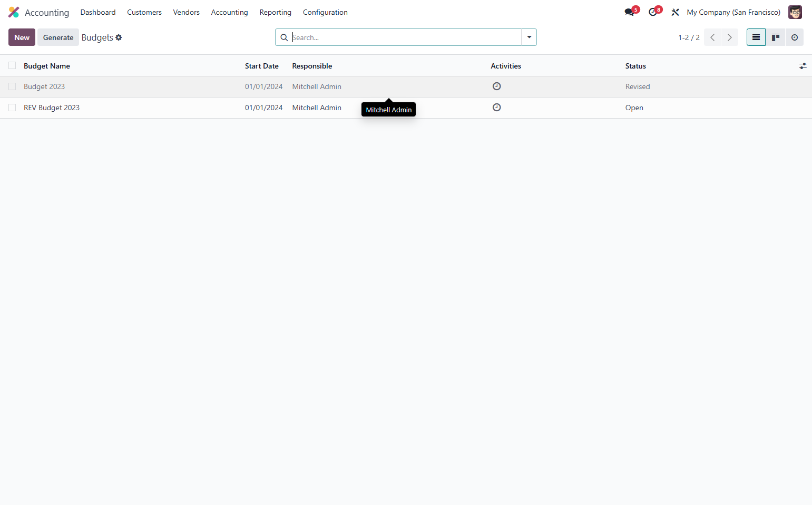Viewport: 812px width, 505px height.
Task: Open the Accounting menu in navbar
Action: 229,12
